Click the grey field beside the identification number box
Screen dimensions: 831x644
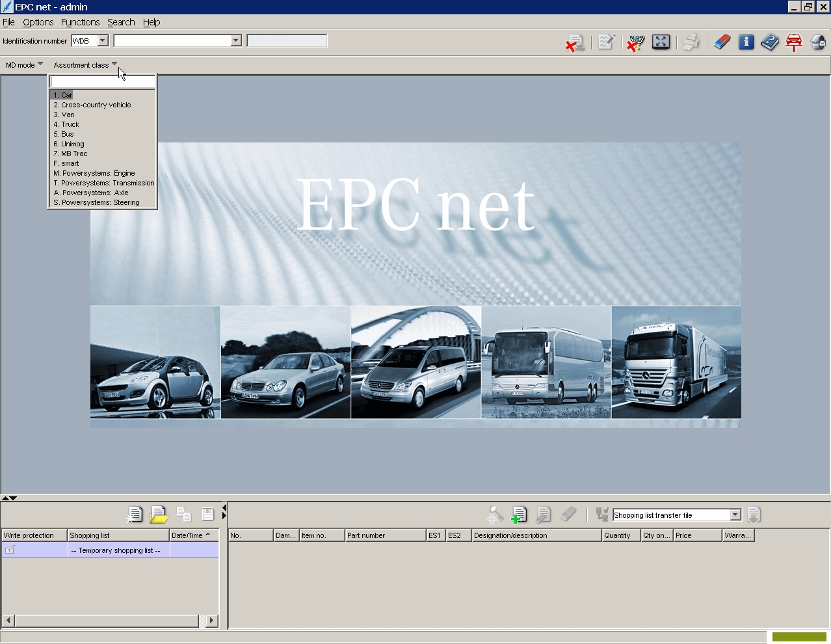[x=287, y=41]
